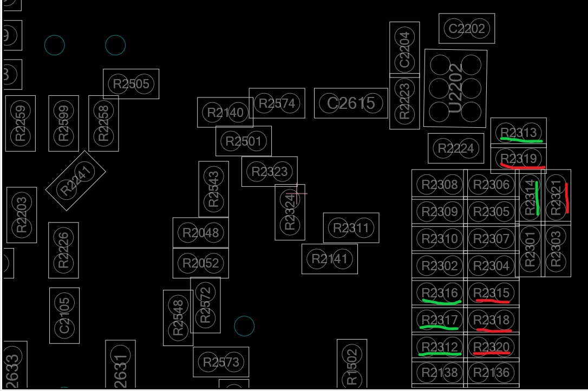
Task: Pick resistor R2324 near the crosshair
Action: tap(290, 212)
